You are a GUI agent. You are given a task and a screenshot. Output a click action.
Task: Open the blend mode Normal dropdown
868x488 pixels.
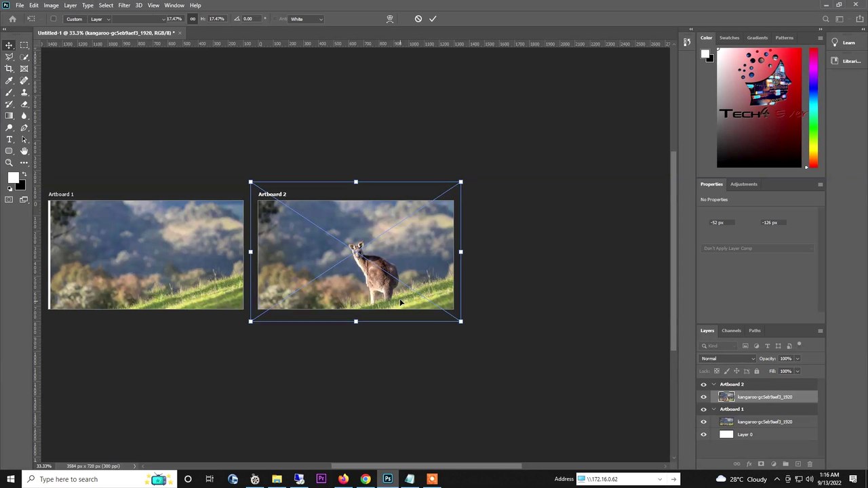728,359
